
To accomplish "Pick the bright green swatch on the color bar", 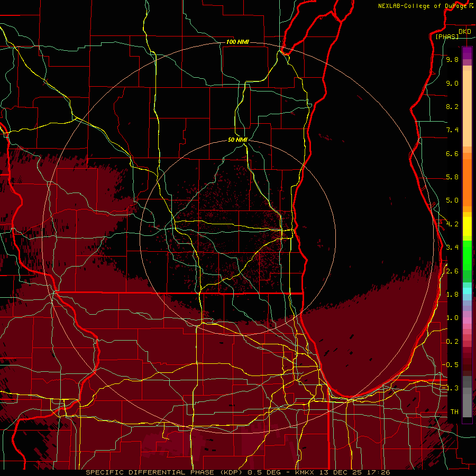I will (467, 254).
